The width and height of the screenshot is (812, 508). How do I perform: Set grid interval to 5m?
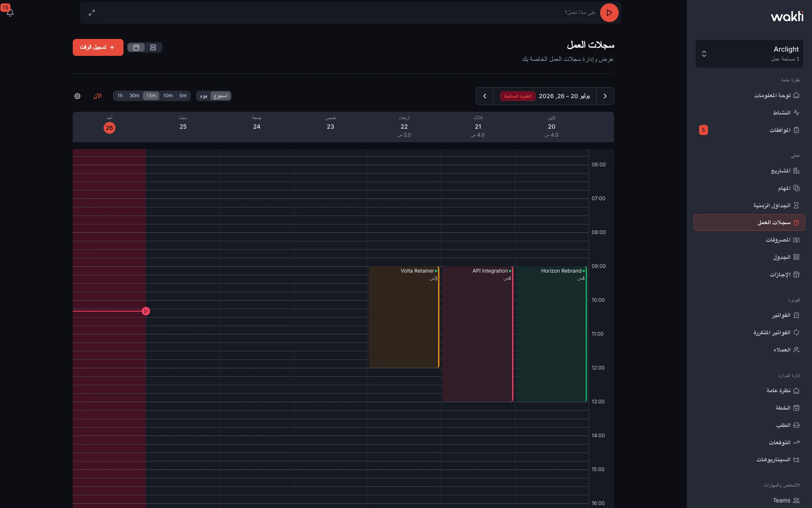pyautogui.click(x=183, y=96)
